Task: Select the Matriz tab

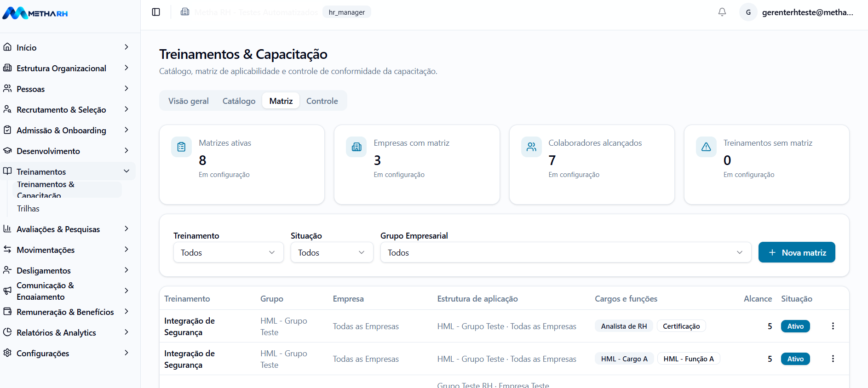Action: [x=281, y=101]
